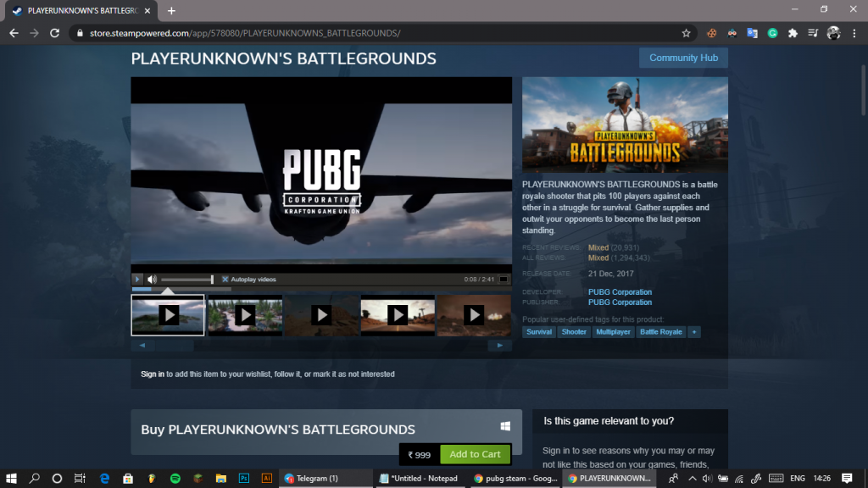
Task: Select the first video thumbnail
Action: [168, 315]
